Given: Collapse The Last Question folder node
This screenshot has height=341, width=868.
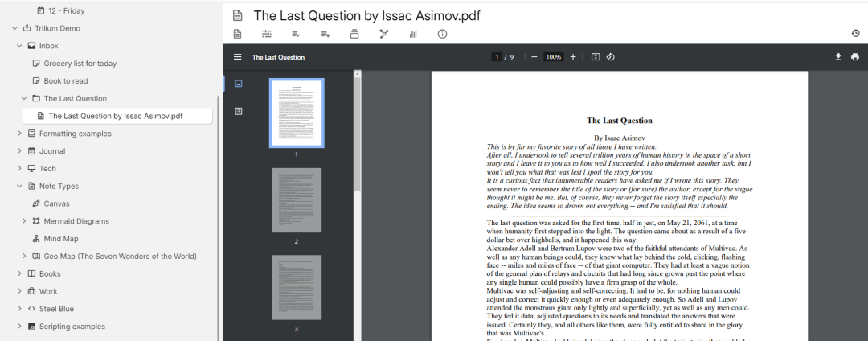Looking at the screenshot, I should (24, 99).
